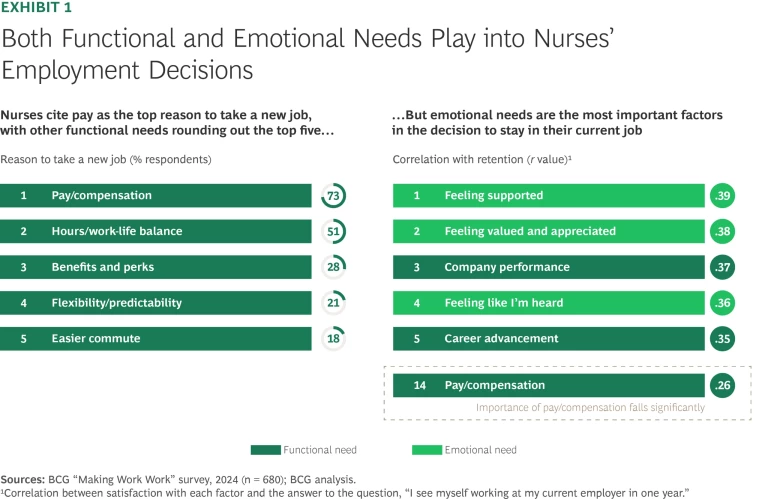Click the .35 correlation badge
768x499 pixels.
click(722, 338)
